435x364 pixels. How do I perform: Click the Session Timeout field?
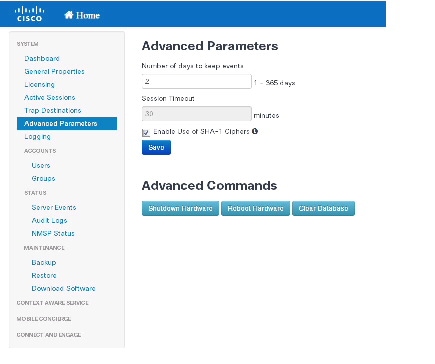pyautogui.click(x=197, y=114)
